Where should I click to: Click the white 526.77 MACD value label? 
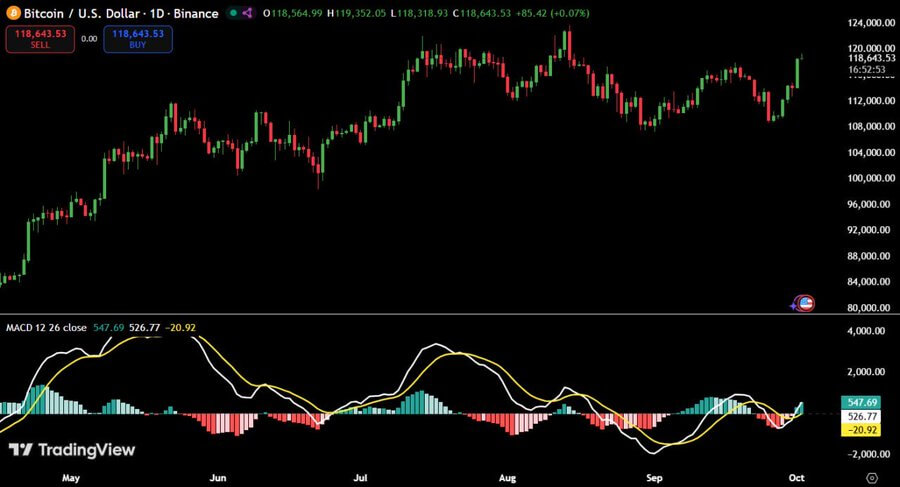click(862, 416)
